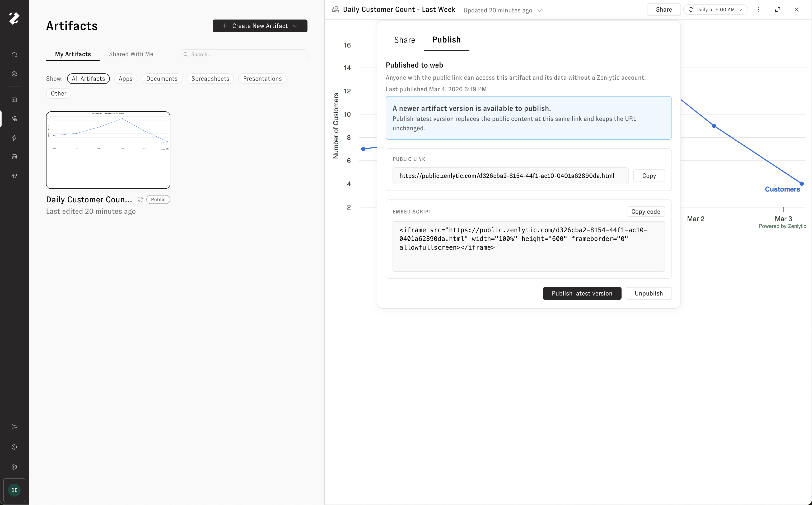
Task: Select the All Artifacts filter chip
Action: coord(88,79)
